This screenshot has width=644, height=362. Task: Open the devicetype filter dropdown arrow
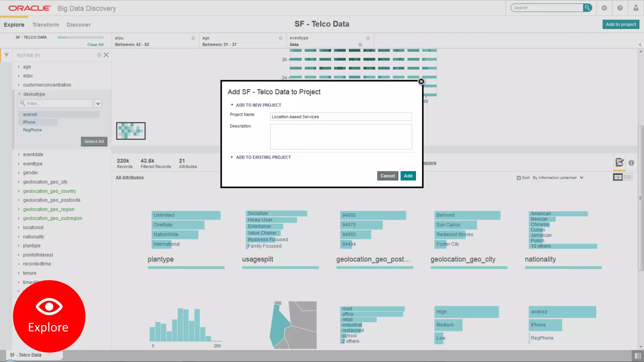[x=98, y=103]
